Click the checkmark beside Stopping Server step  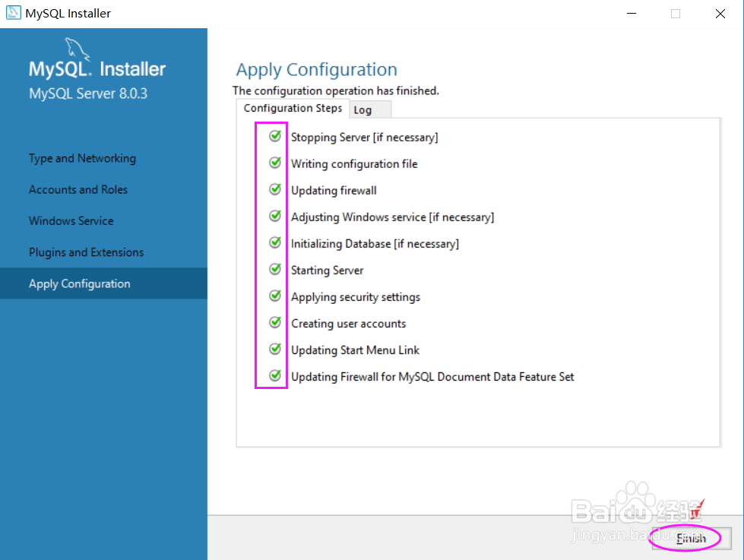273,135
